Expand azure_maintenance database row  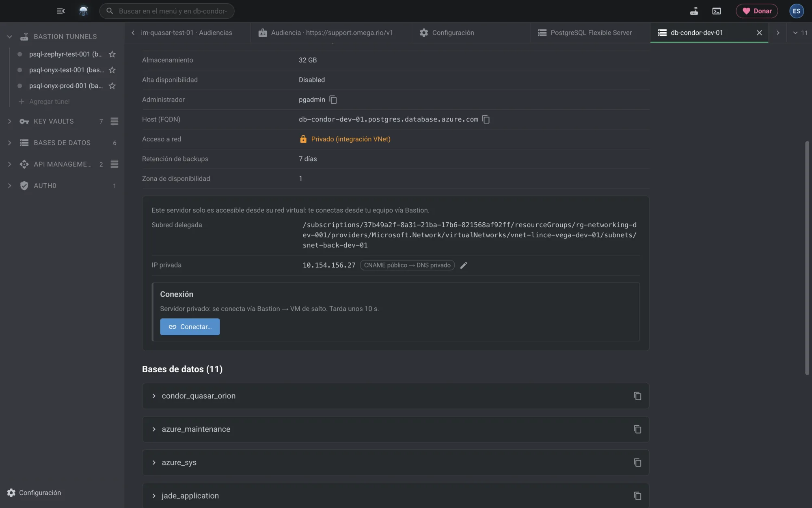(154, 429)
